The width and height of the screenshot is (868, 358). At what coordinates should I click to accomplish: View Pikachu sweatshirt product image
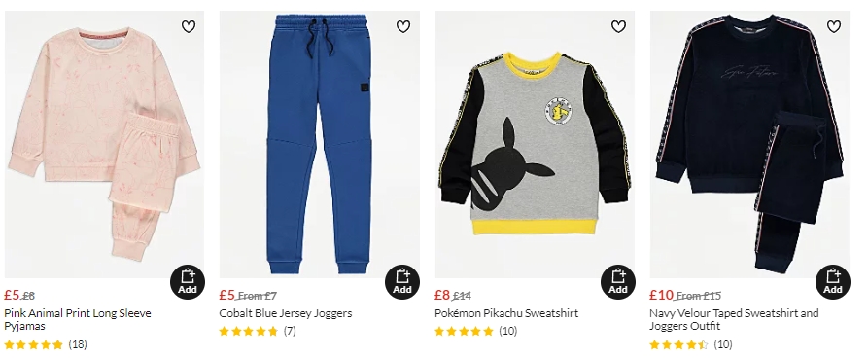pyautogui.click(x=535, y=144)
